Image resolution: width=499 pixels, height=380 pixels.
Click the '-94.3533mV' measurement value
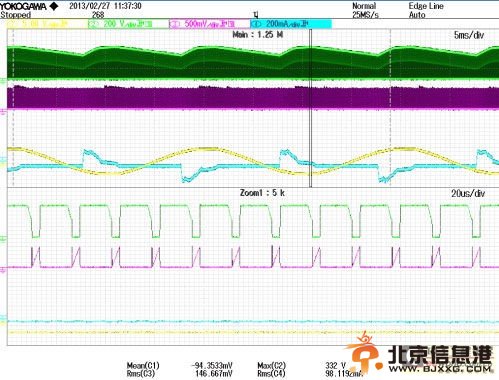click(212, 366)
